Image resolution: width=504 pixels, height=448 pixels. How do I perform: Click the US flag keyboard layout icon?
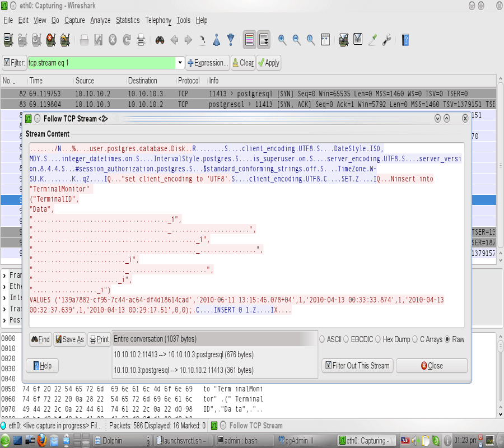405,440
